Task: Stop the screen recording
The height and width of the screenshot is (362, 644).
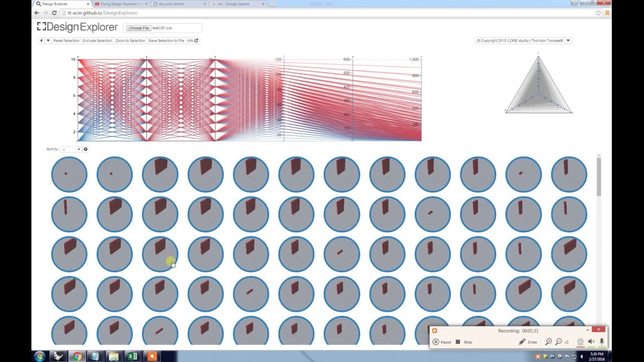Action: [x=464, y=342]
